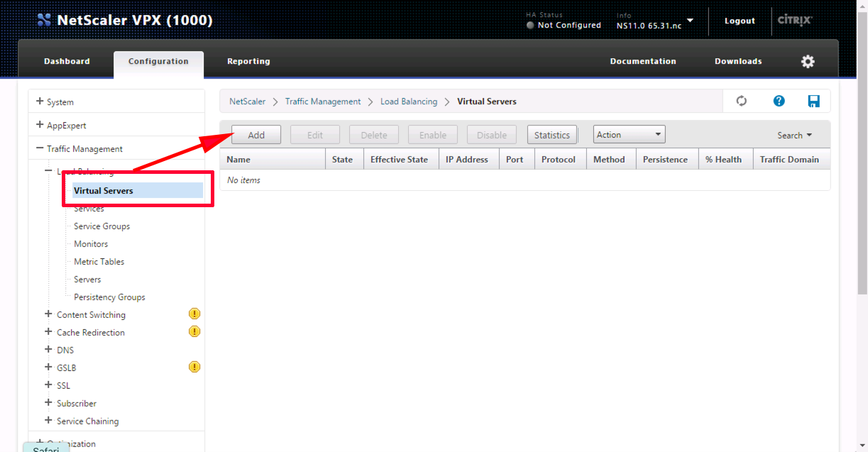Sort by the Method column header

point(611,159)
